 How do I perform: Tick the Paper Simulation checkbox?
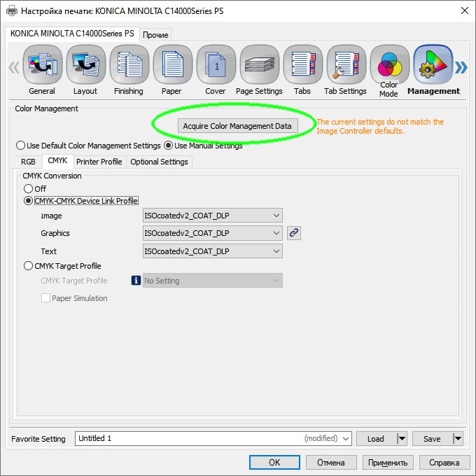[45, 297]
